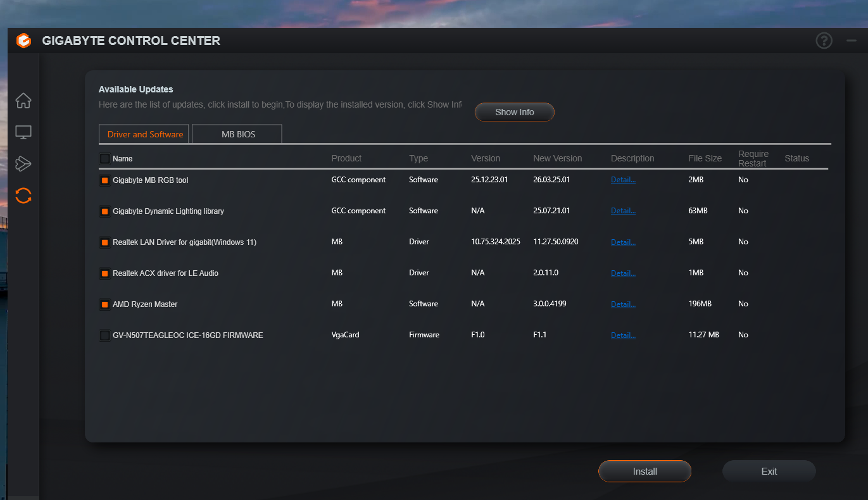Viewport: 868px width, 500px height.
Task: Click new version 3.0.0.4199
Action: click(x=550, y=304)
